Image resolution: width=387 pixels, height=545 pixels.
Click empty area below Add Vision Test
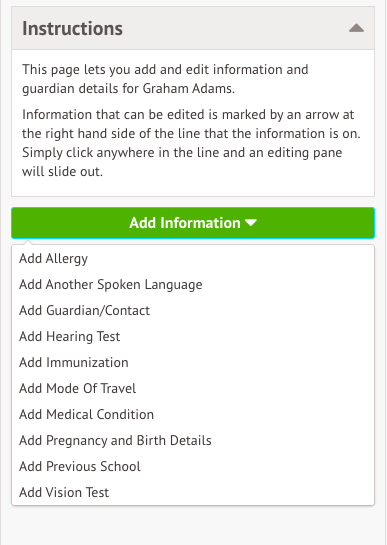pos(193,525)
